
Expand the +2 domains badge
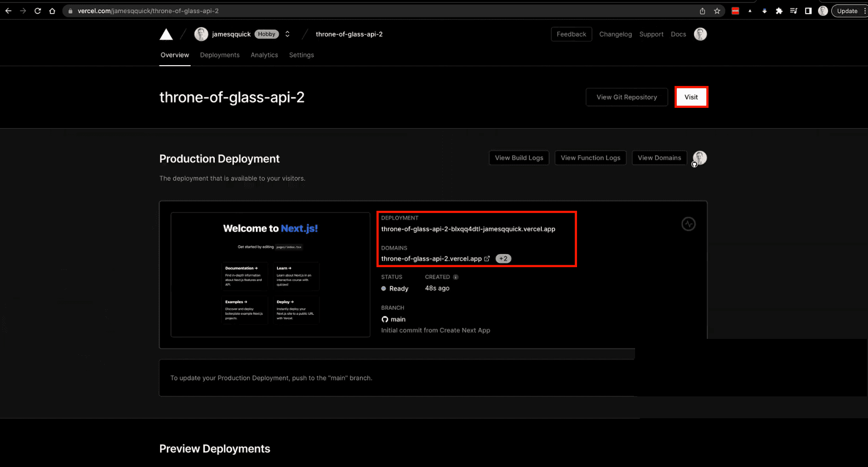coord(503,258)
